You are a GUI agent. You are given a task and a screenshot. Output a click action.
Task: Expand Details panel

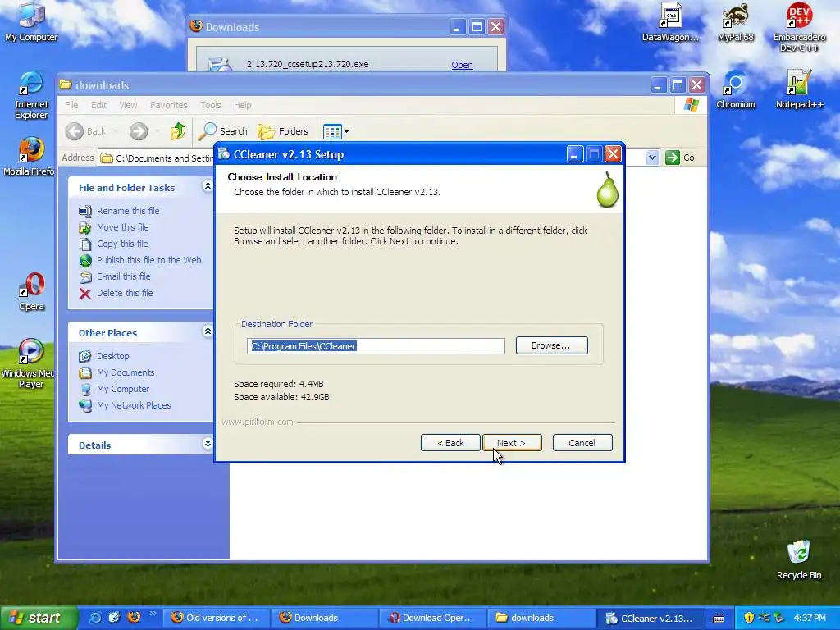pos(208,444)
